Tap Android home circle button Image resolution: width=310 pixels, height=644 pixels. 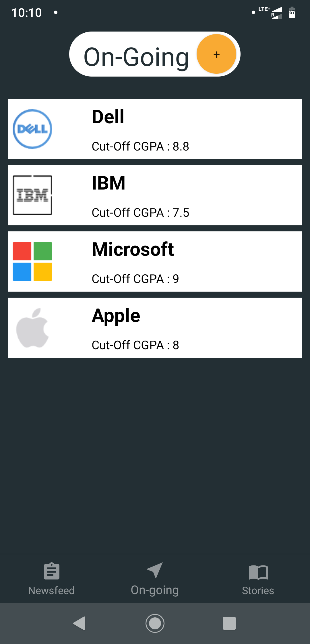(x=155, y=623)
